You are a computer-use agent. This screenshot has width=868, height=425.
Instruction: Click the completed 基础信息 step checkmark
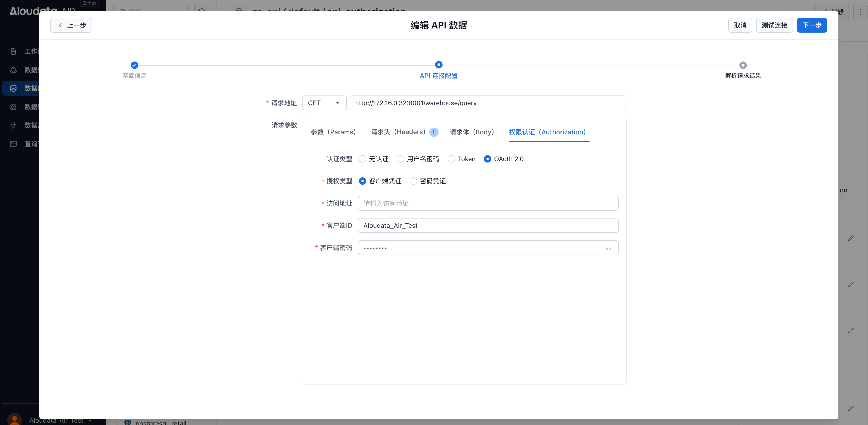click(x=134, y=65)
